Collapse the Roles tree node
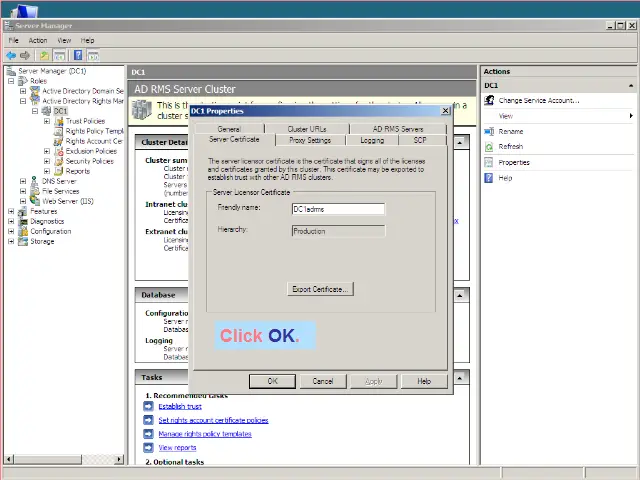The width and height of the screenshot is (640, 480). point(11,81)
